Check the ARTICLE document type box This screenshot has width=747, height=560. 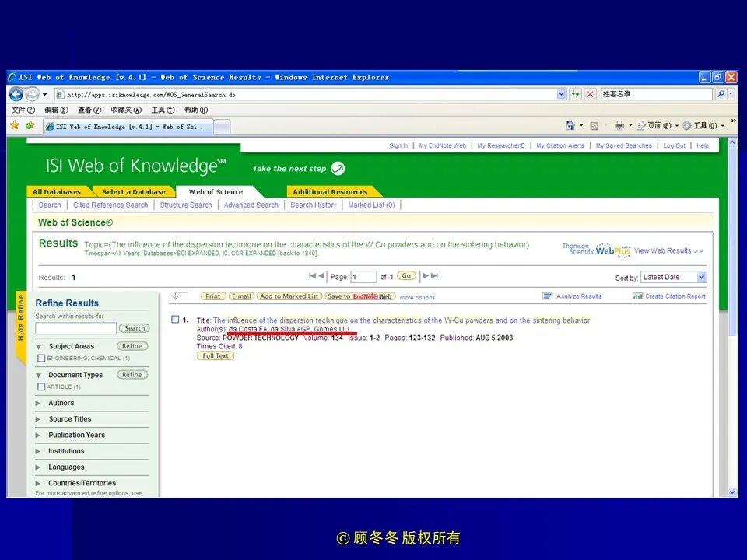coord(41,387)
